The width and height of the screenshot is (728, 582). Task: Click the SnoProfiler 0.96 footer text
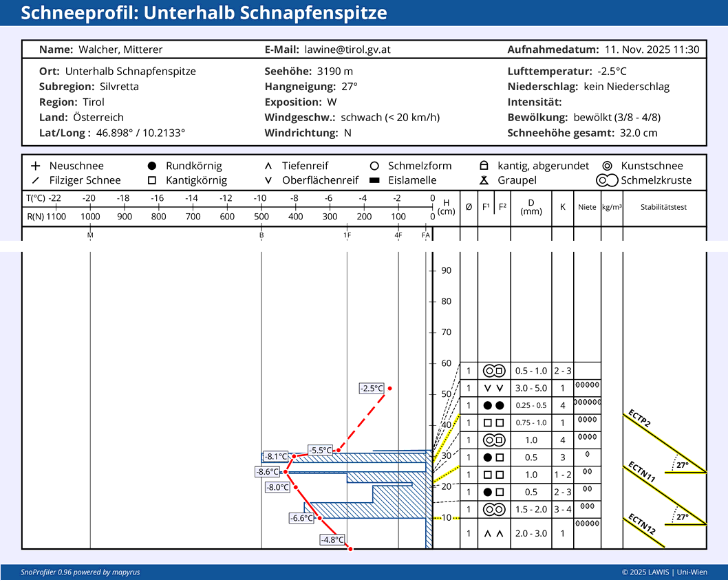pyautogui.click(x=66, y=572)
